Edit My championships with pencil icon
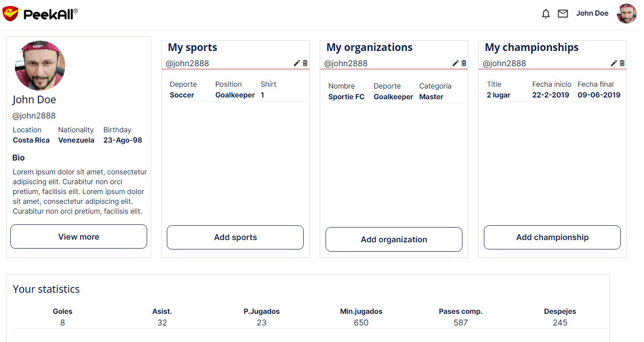Screen dimensions: 644x342 click(614, 63)
